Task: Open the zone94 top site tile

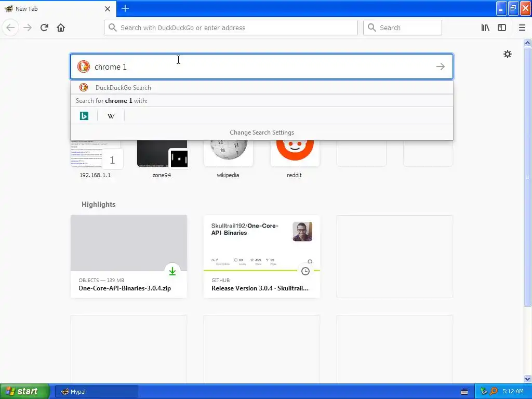Action: tap(162, 159)
